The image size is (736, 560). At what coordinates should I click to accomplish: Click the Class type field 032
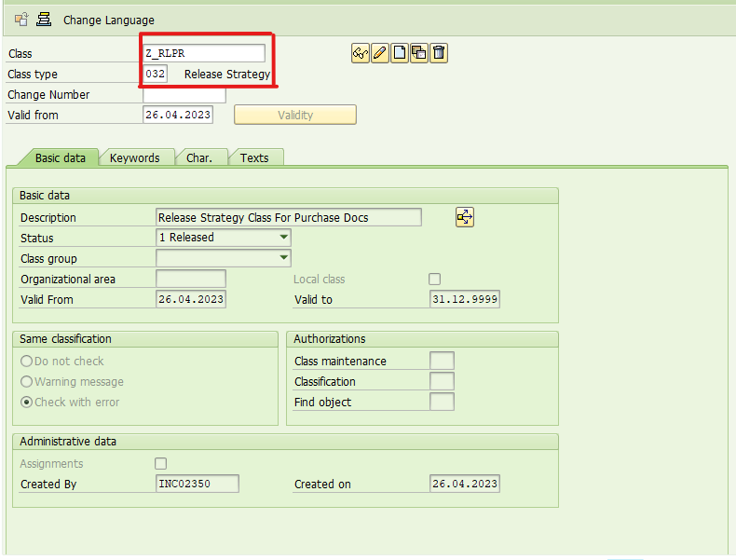click(155, 75)
